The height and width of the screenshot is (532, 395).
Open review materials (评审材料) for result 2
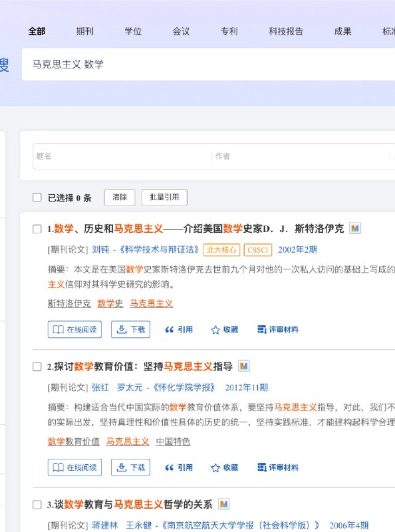(278, 467)
